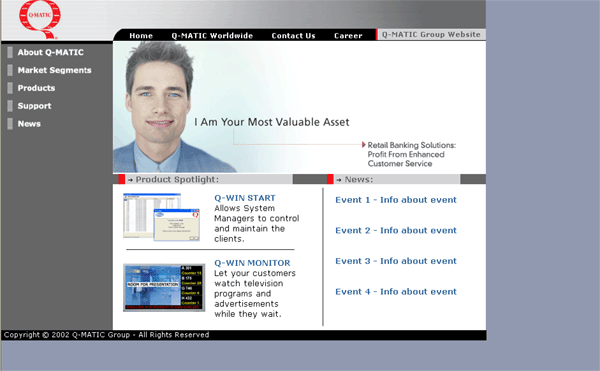Select Market Segments in sidebar
600x371 pixels.
[x=54, y=70]
